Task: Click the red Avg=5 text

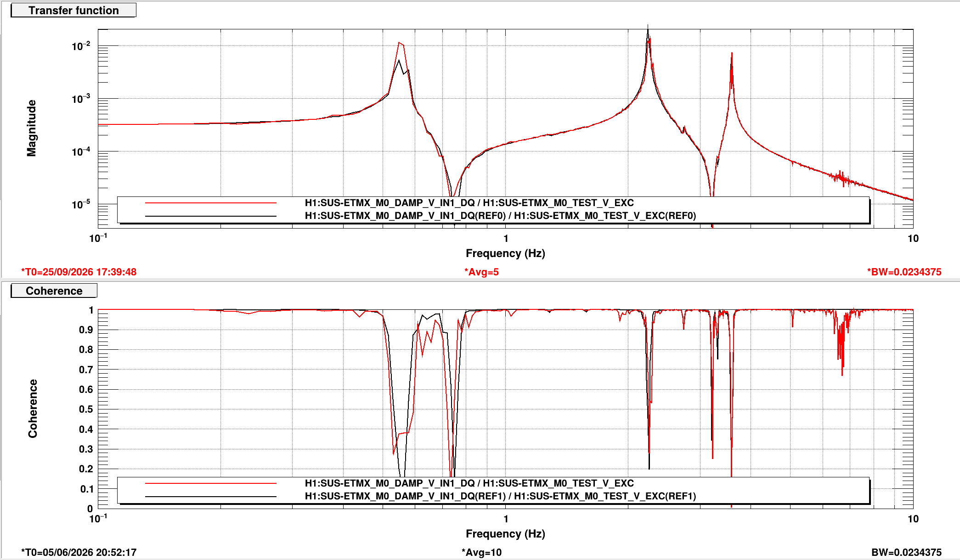Action: [x=481, y=272]
